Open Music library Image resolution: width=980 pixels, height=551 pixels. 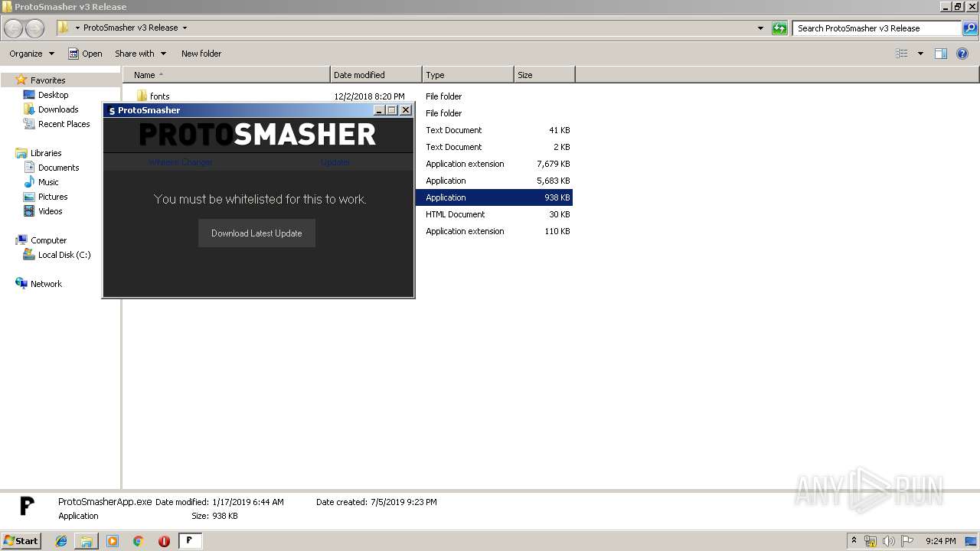48,182
